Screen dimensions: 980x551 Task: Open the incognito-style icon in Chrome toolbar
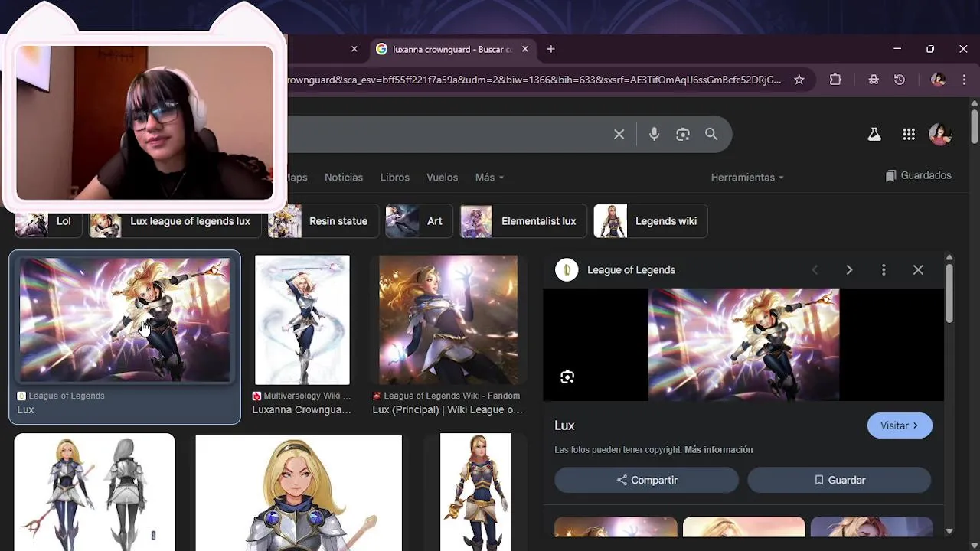tap(874, 80)
